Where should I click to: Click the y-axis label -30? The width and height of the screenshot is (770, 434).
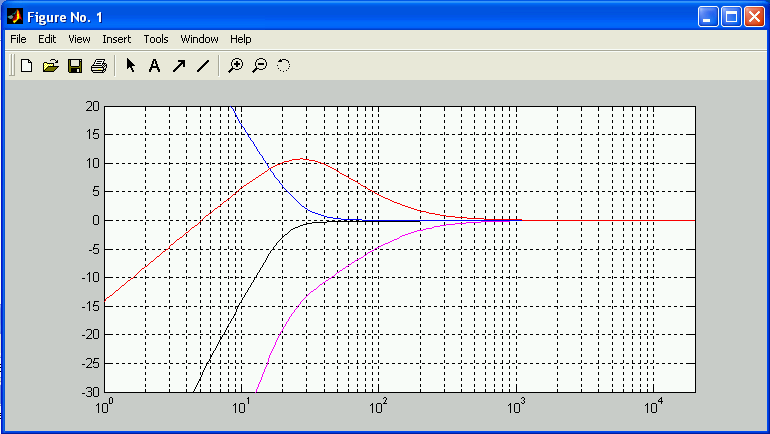point(90,392)
